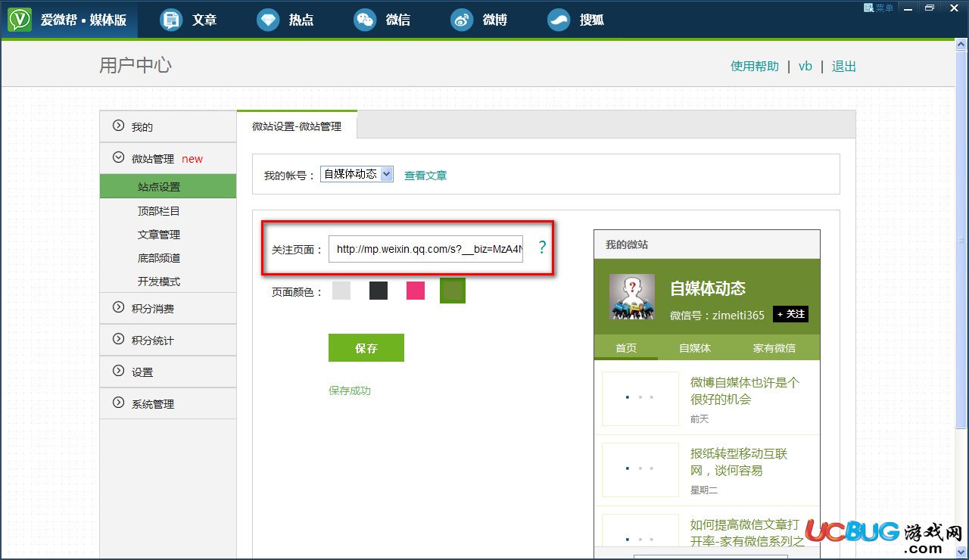This screenshot has width=969, height=560.
Task: Open the 搜狐 Sohu icon
Action: click(559, 20)
